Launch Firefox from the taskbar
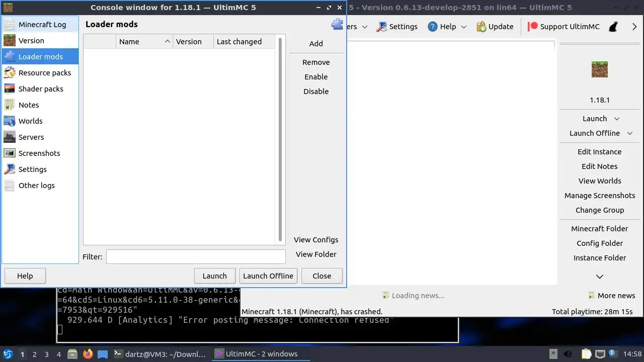 tap(88, 354)
